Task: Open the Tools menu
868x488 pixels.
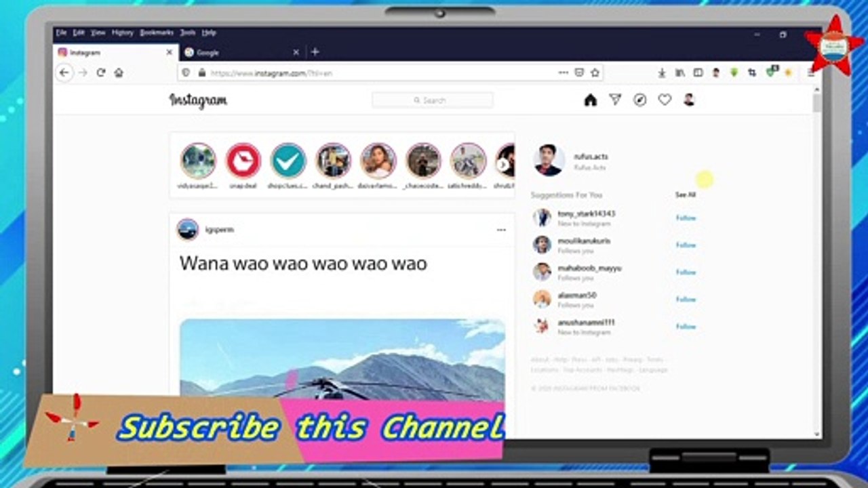Action: (188, 33)
